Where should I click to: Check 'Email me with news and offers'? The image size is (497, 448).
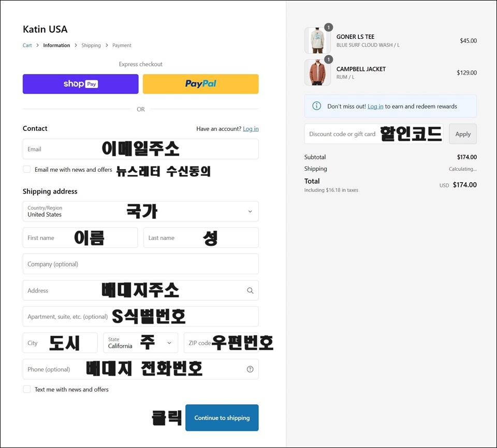[x=27, y=169]
